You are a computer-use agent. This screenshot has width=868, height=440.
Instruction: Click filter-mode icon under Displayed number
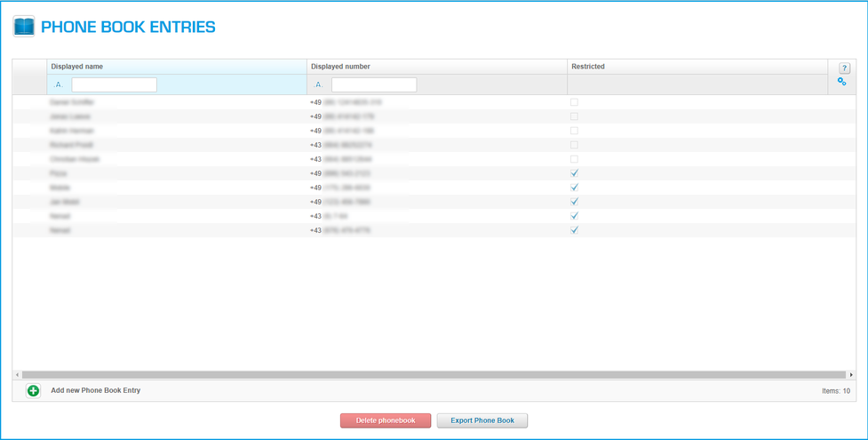tap(318, 84)
